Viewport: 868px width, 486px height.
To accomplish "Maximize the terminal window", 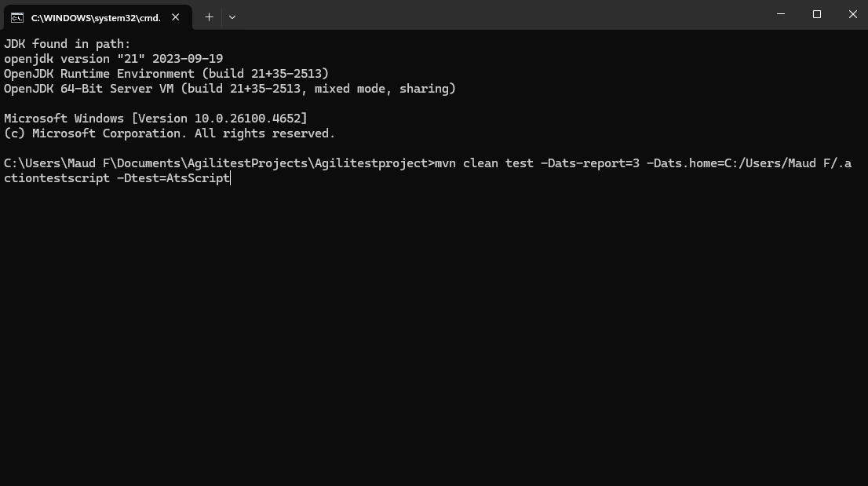I will tap(816, 14).
